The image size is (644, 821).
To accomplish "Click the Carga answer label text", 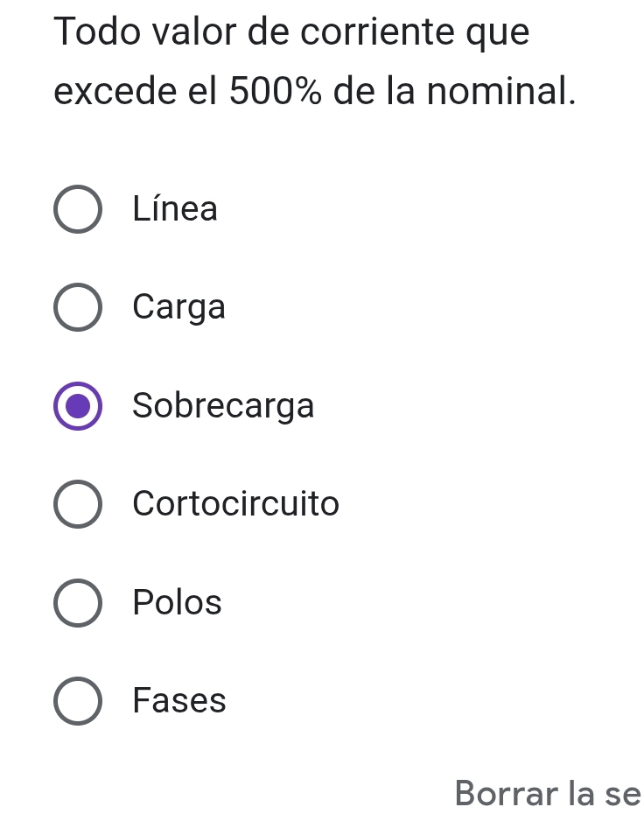I will click(179, 308).
